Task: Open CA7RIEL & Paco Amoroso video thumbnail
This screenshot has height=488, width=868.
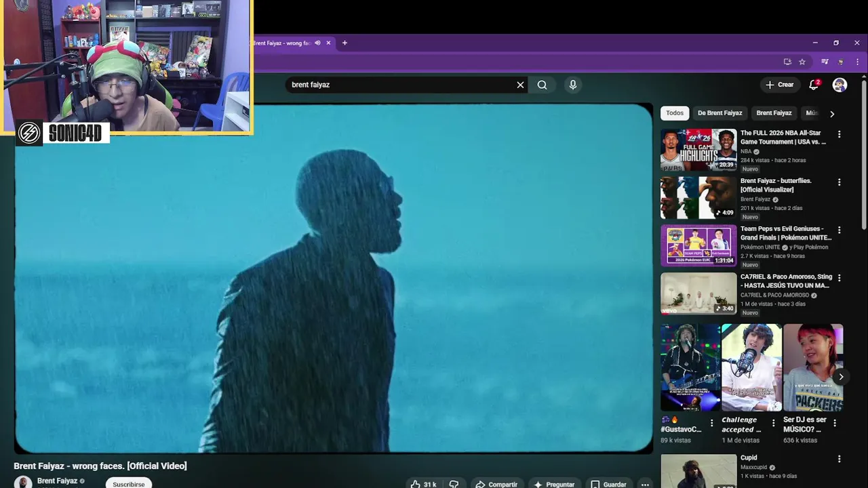Action: coord(698,293)
